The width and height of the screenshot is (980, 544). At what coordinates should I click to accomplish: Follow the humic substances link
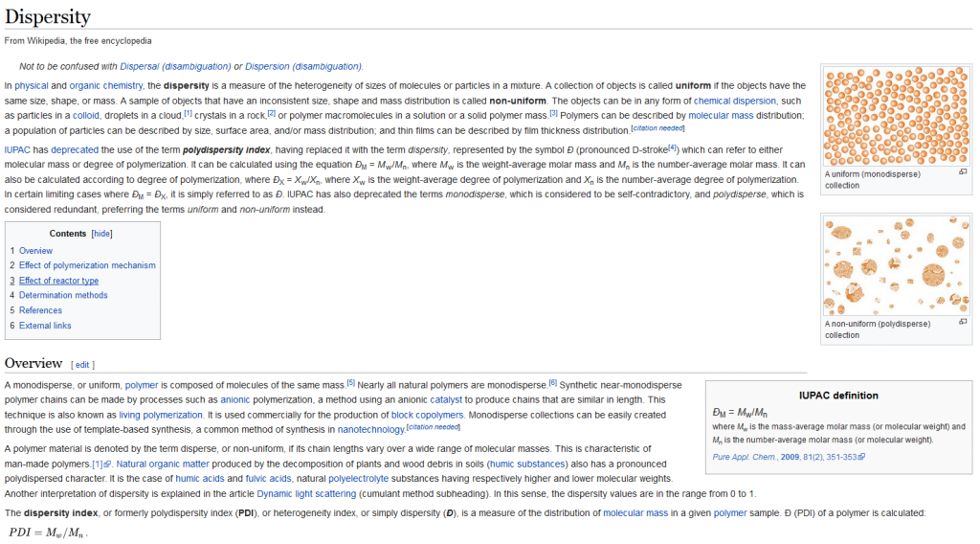[527, 464]
